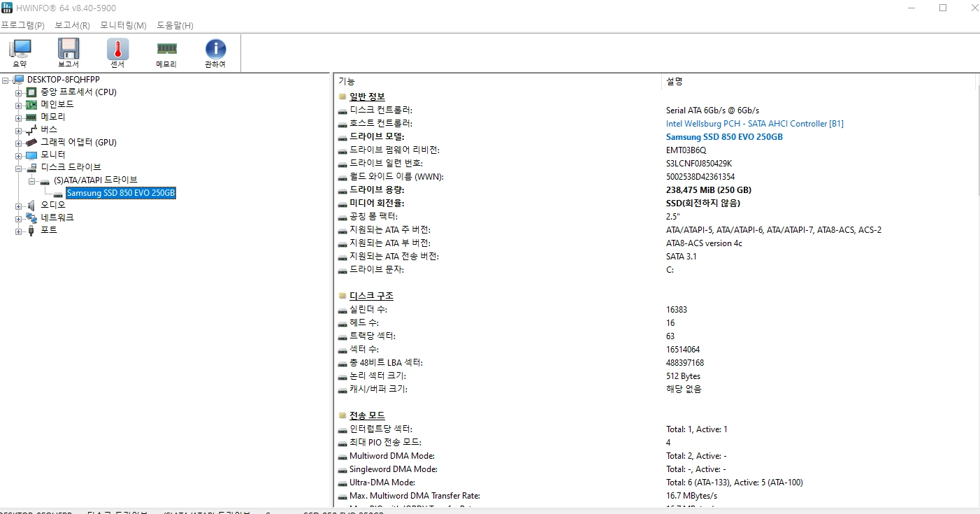Click the 중앙 프로세서 (CPU) chip icon

pos(31,92)
